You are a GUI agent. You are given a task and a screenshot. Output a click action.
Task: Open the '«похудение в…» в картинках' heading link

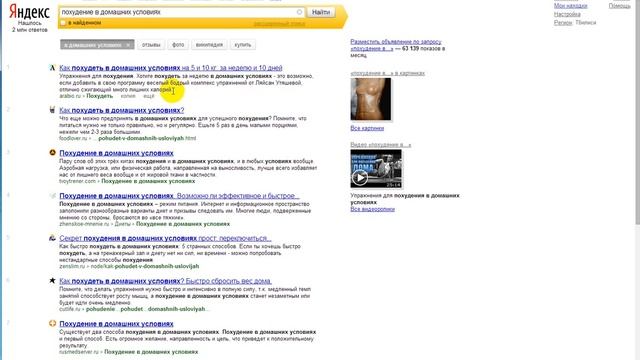pyautogui.click(x=387, y=73)
